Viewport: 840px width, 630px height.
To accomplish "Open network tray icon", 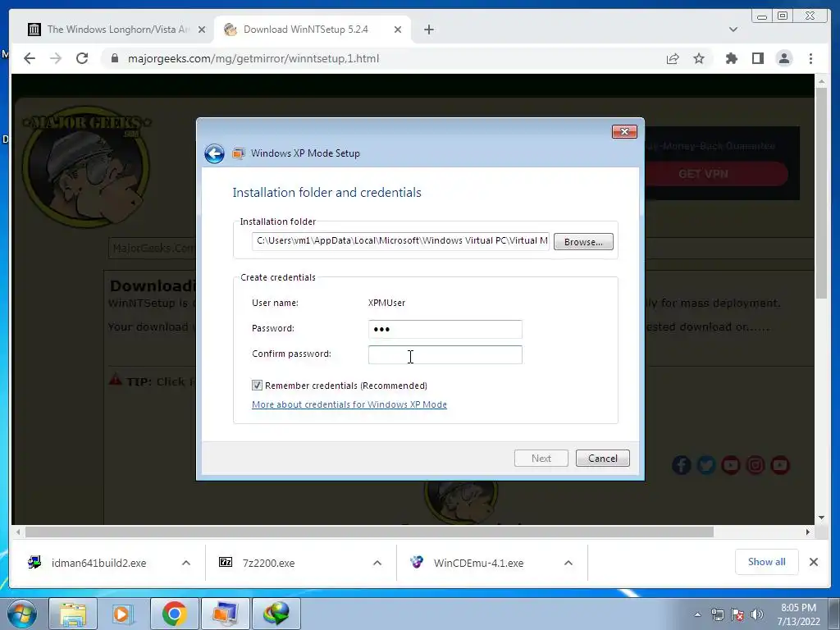I will click(x=717, y=614).
